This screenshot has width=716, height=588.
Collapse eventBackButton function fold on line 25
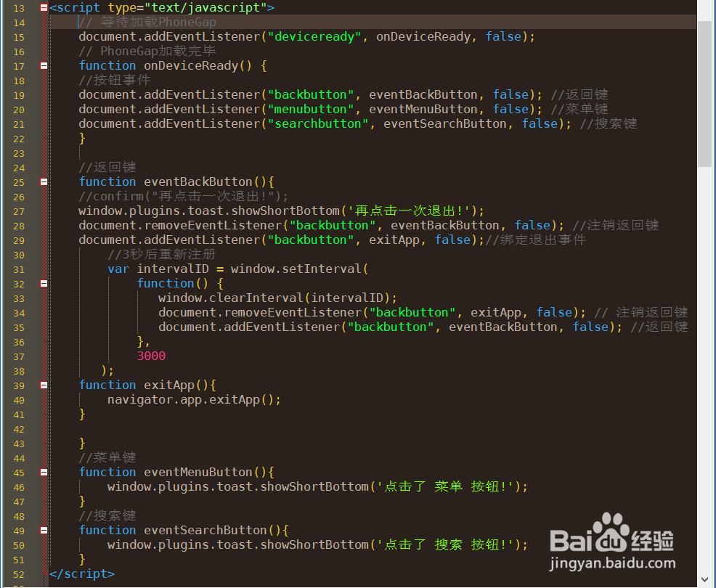point(44,181)
